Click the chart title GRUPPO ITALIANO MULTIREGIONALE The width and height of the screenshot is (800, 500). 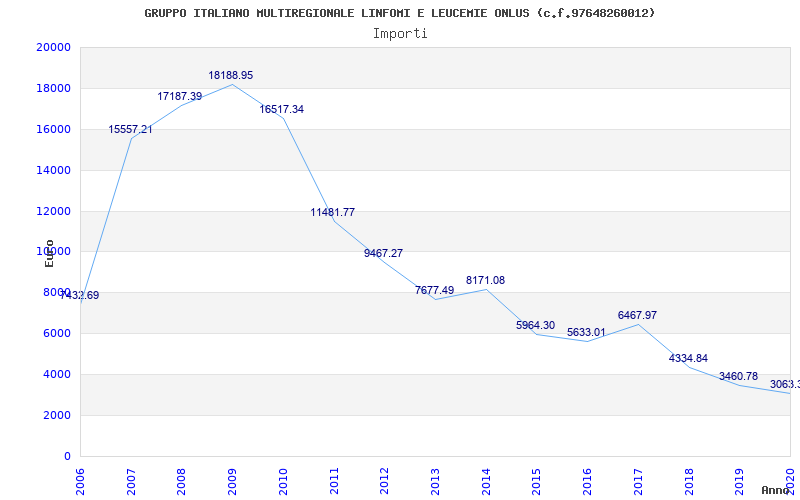[x=399, y=13]
